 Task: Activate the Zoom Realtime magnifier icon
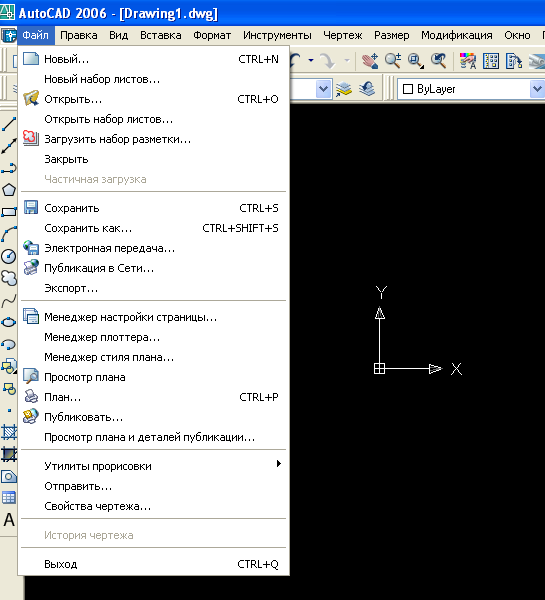pyautogui.click(x=393, y=60)
